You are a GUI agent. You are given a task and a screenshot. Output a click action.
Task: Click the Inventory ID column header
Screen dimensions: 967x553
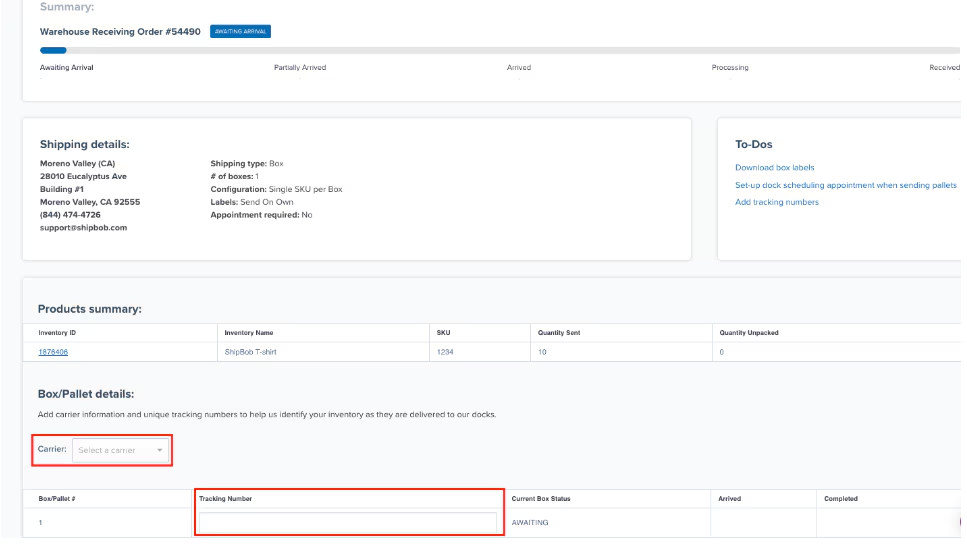57,333
